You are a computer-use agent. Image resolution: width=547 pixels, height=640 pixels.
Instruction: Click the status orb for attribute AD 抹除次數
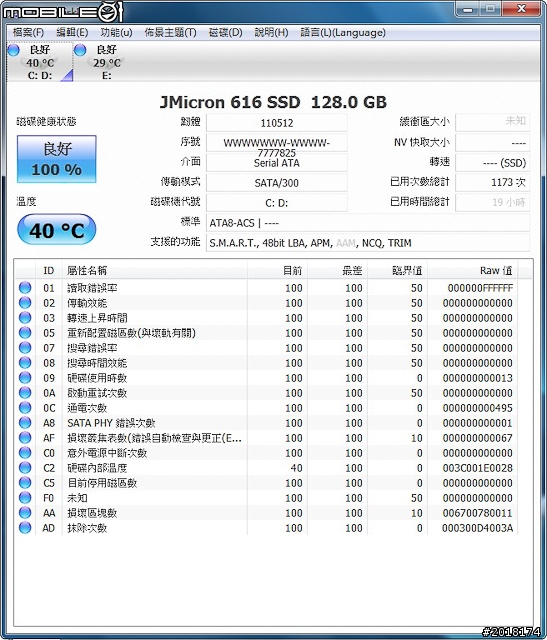25,527
